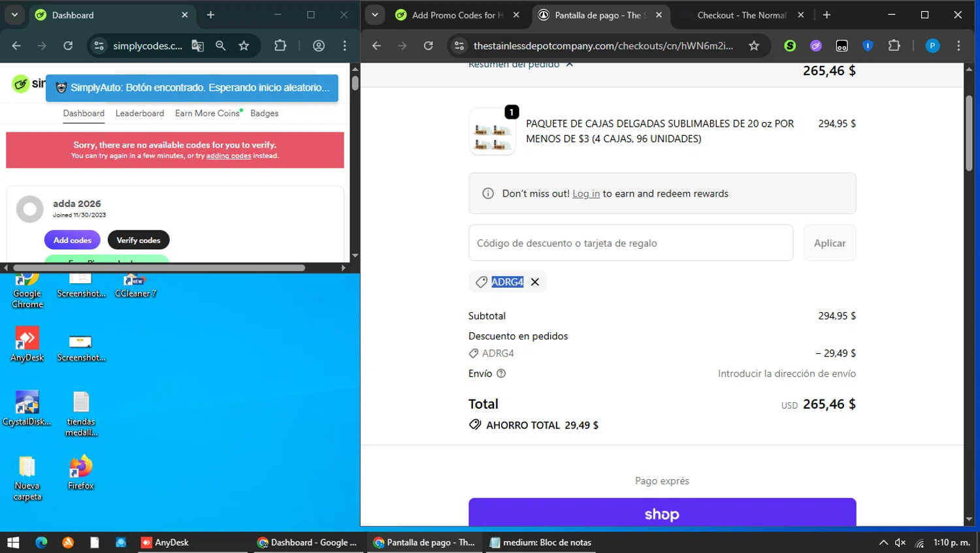Click the adding codes link in red banner
Screen dimensions: 980x553
point(229,156)
